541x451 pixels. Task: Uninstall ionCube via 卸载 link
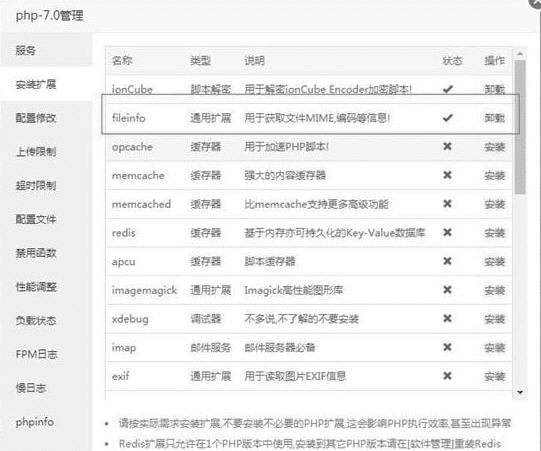pos(494,90)
